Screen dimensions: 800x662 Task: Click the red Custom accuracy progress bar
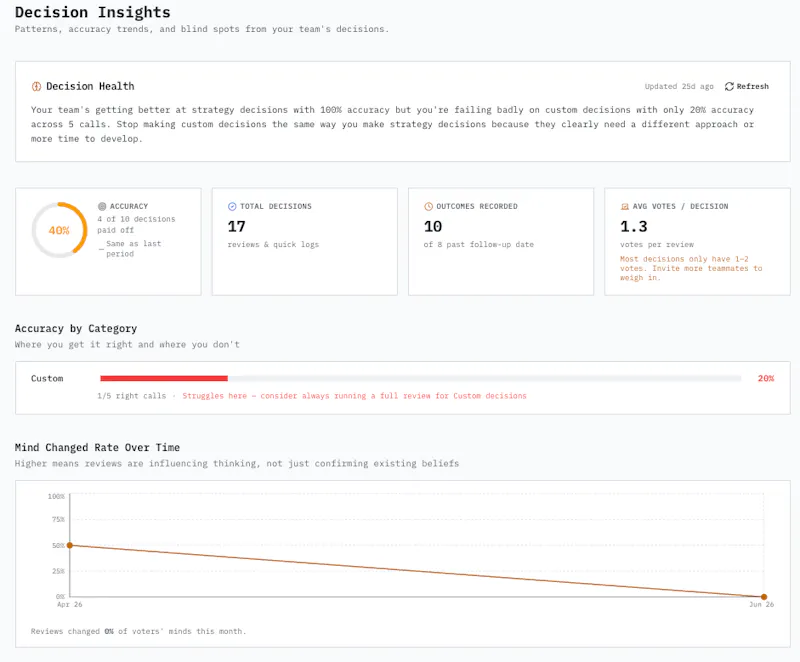pos(164,378)
